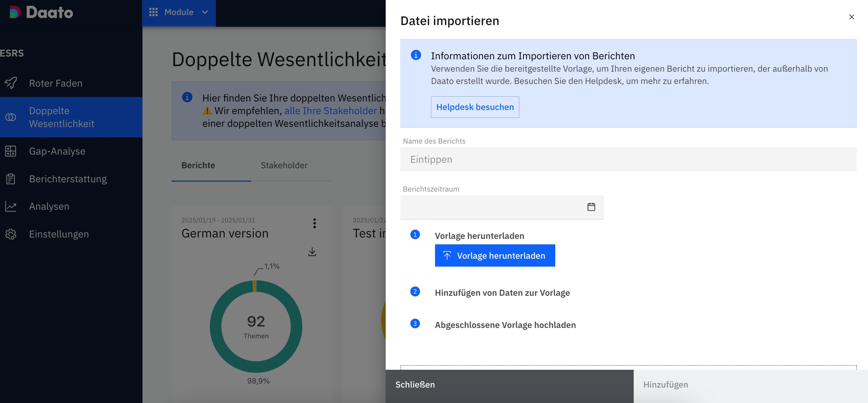Expand step 2 Hinzufügen von Daten zur Vorlage
This screenshot has width=868, height=403.
[502, 293]
